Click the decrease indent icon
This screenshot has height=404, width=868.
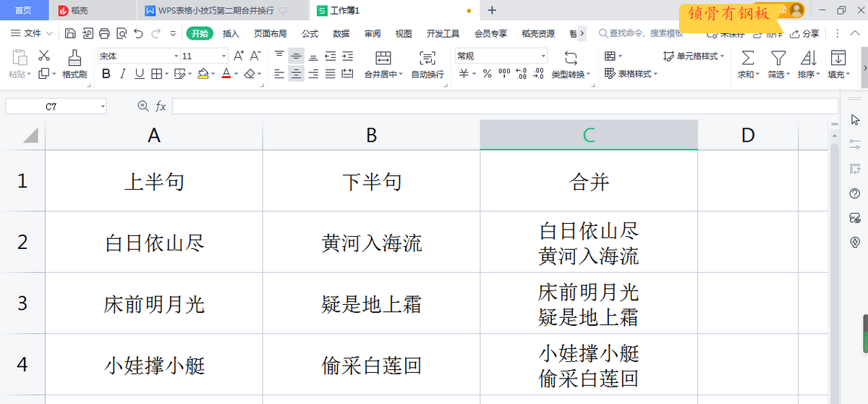point(331,56)
